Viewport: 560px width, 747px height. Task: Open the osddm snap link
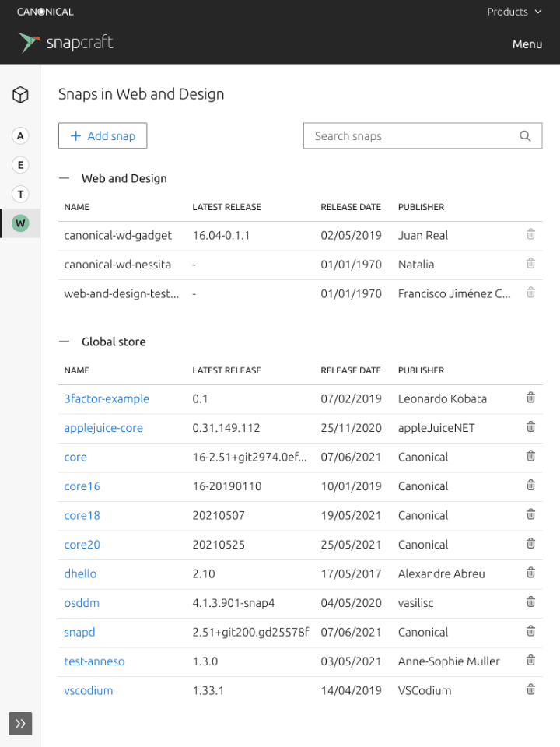[x=82, y=603]
